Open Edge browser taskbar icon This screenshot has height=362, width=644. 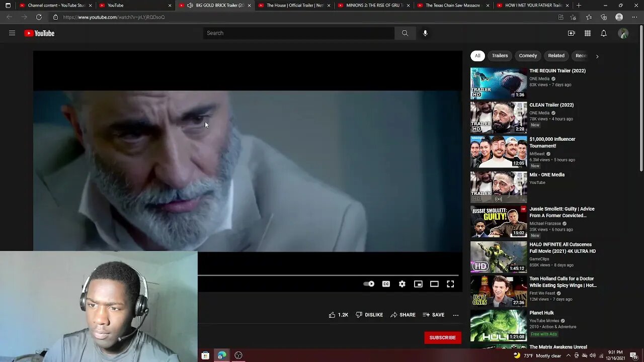pyautogui.click(x=222, y=355)
